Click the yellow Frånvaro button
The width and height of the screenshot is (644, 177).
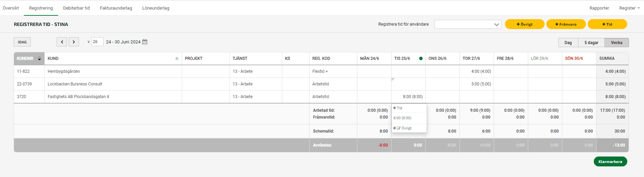(x=566, y=24)
